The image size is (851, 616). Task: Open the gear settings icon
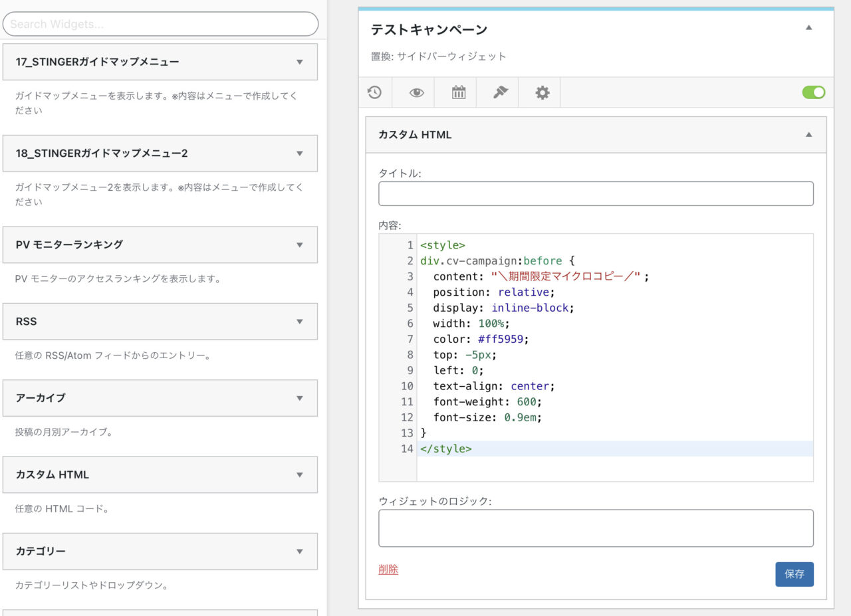543,93
